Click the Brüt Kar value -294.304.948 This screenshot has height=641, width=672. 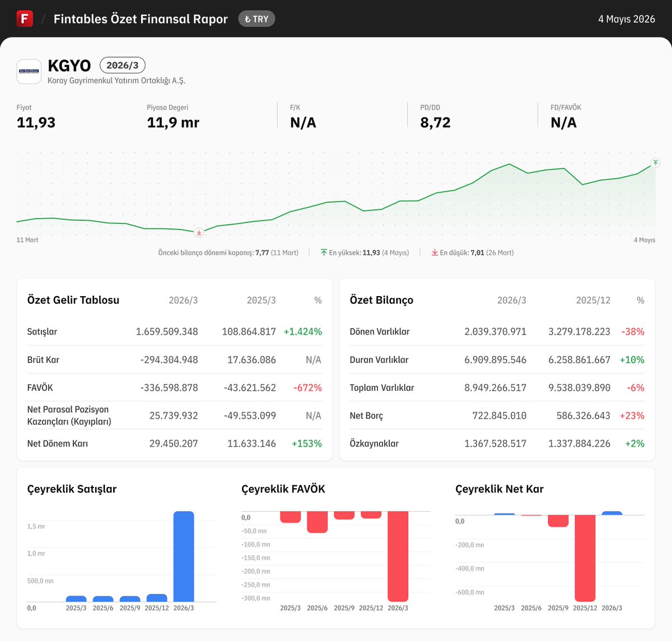[169, 359]
